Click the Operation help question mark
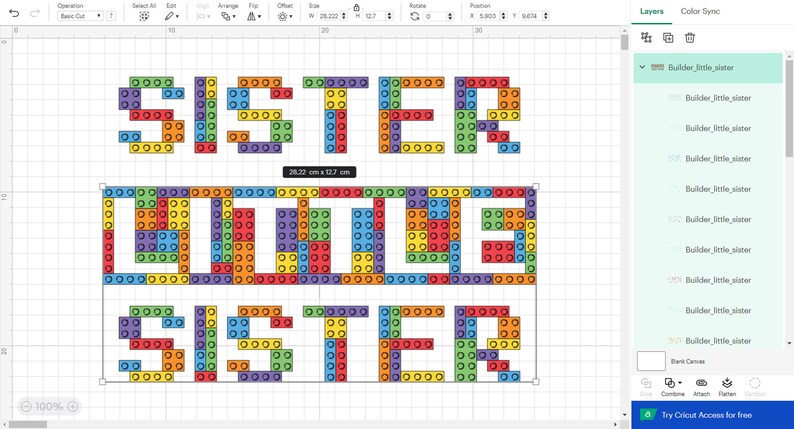The width and height of the screenshot is (794, 429). pyautogui.click(x=111, y=16)
